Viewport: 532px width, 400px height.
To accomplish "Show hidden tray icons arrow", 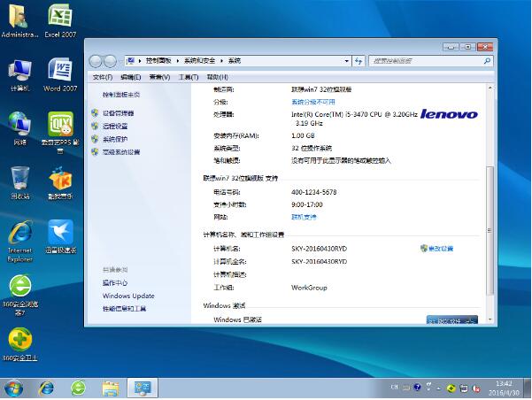I will click(439, 388).
